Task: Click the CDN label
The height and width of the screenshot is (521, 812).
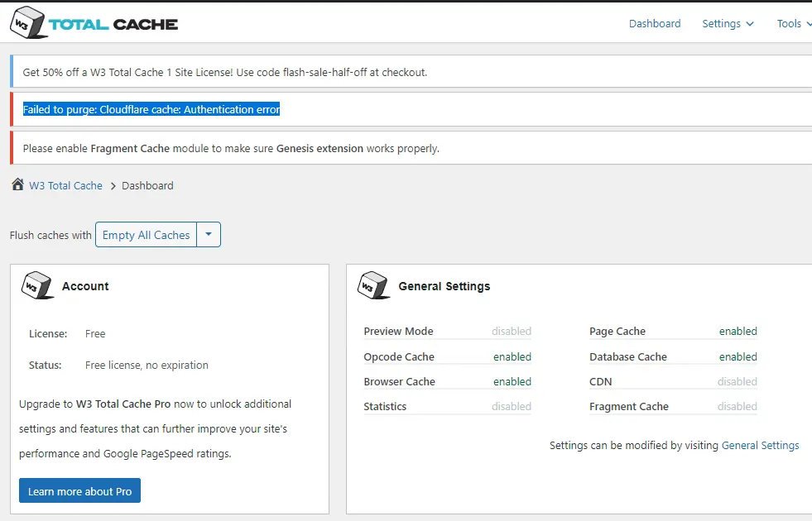Action: [601, 382]
